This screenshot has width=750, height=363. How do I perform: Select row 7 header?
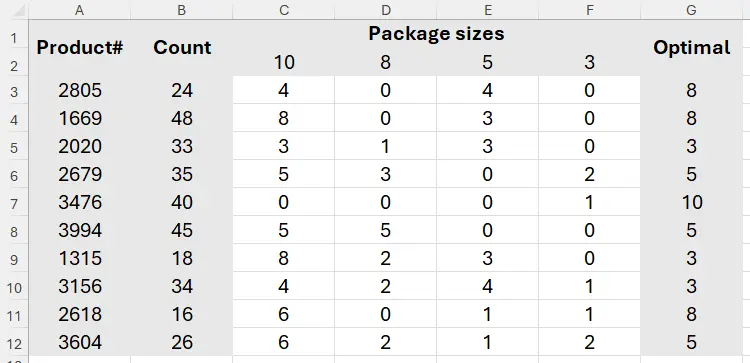pyautogui.click(x=14, y=202)
